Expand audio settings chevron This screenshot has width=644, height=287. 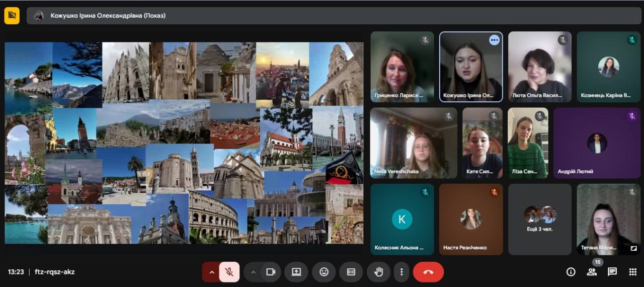(x=211, y=272)
